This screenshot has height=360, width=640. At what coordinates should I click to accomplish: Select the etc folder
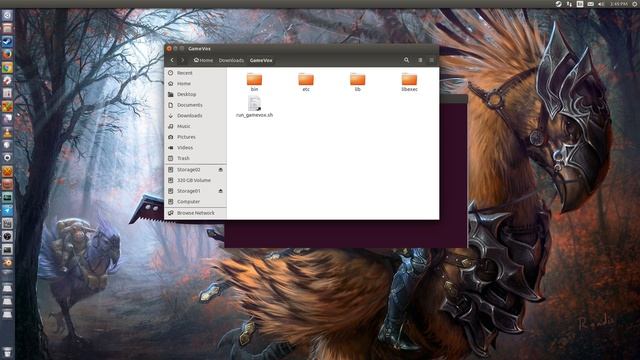pyautogui.click(x=306, y=82)
